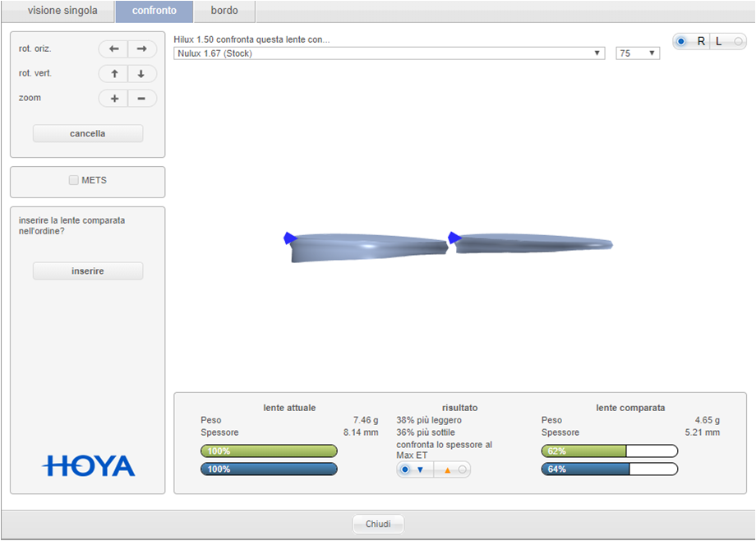Rotate lens vertically with down arrow
The width and height of the screenshot is (756, 541).
coord(141,73)
